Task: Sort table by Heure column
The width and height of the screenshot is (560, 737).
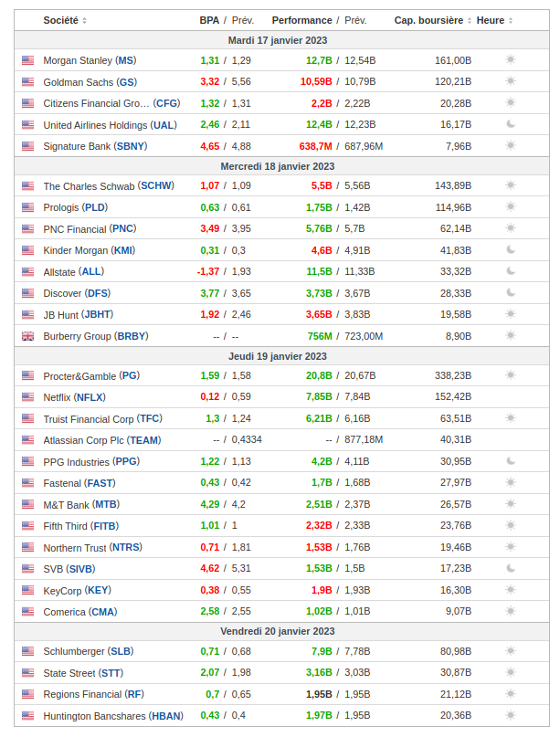Action: click(493, 20)
